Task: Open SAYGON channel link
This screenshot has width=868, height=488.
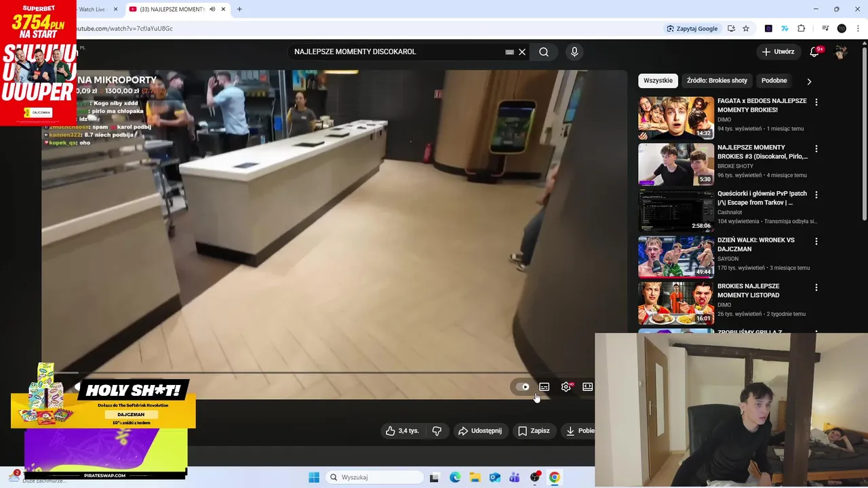Action: click(x=729, y=259)
